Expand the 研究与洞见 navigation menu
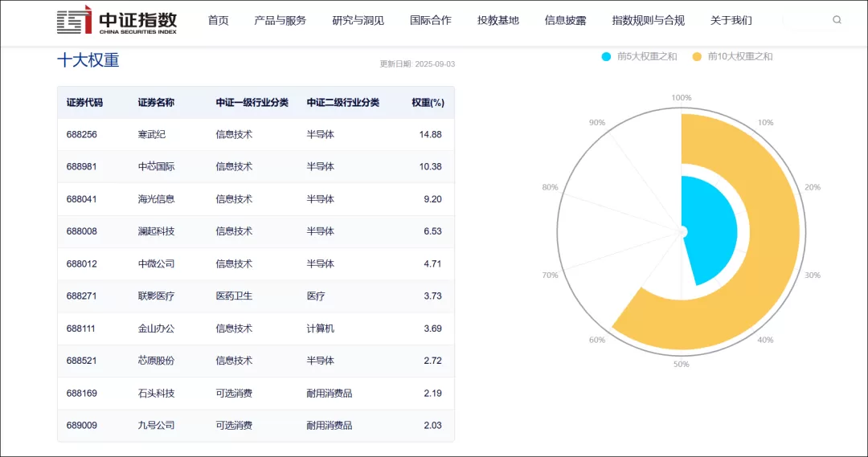The height and width of the screenshot is (457, 868). (358, 20)
